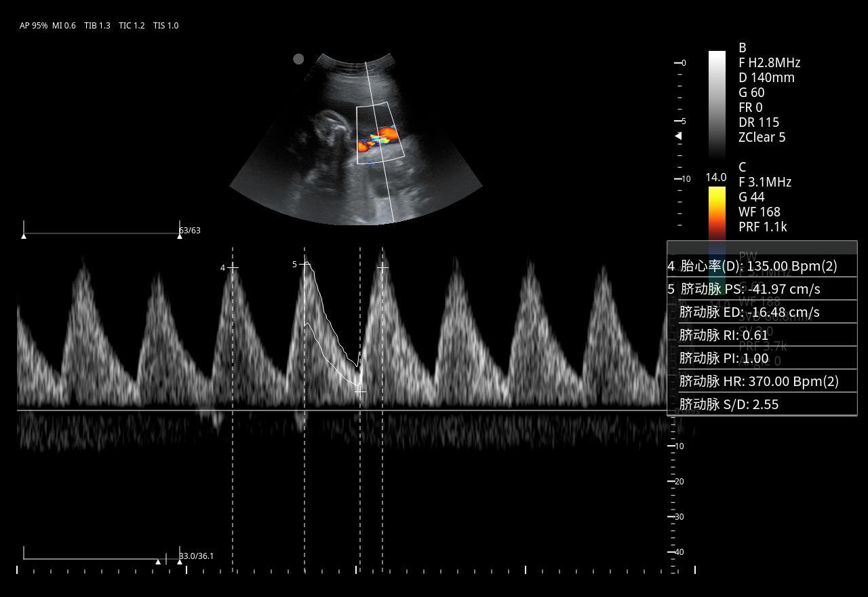
Task: Click the spectral Doppler baseline
Action: 339,410
